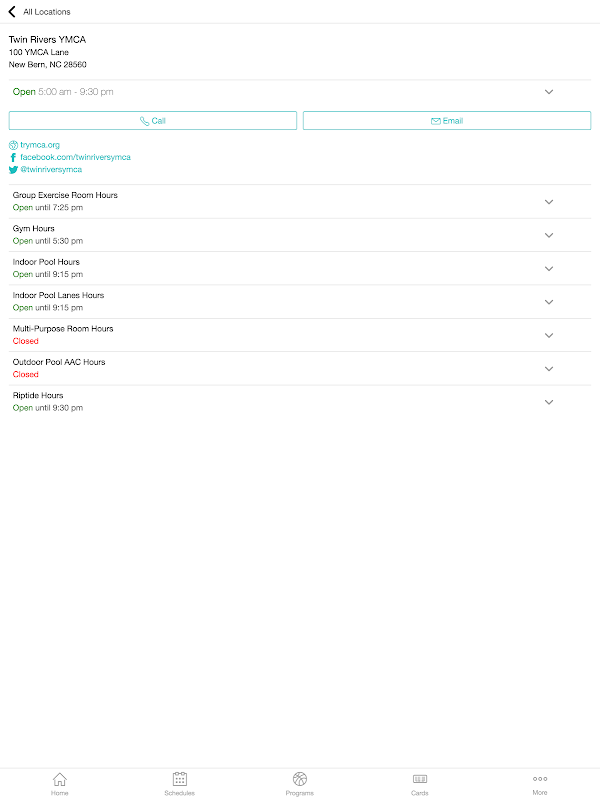Select the Gym Hours title
Viewport: 600px width, 800px height.
click(34, 229)
